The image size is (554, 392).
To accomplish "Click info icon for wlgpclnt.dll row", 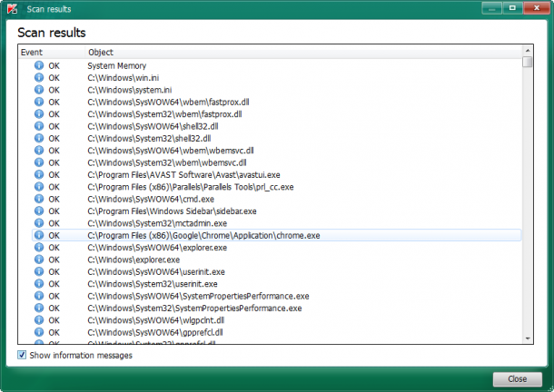I will (x=39, y=320).
